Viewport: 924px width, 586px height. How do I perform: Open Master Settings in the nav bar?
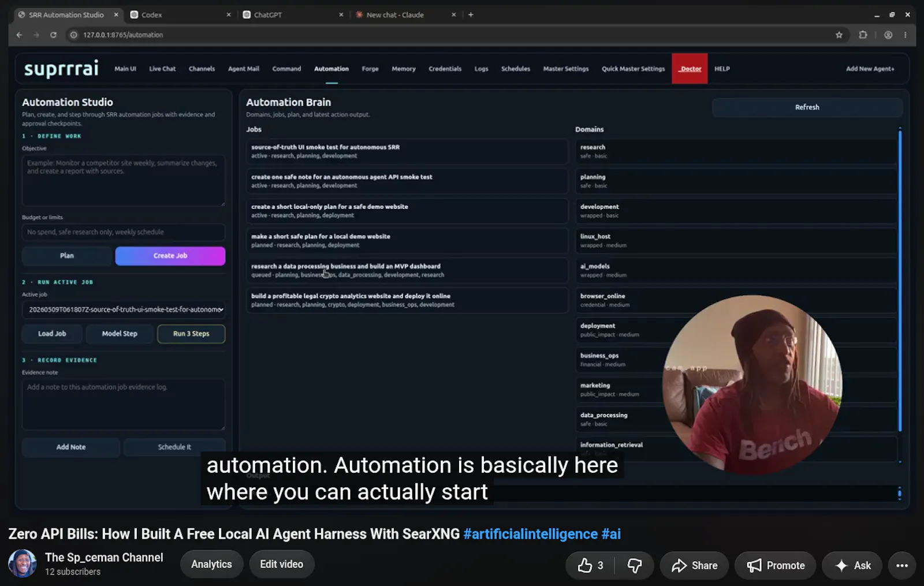[x=566, y=69]
